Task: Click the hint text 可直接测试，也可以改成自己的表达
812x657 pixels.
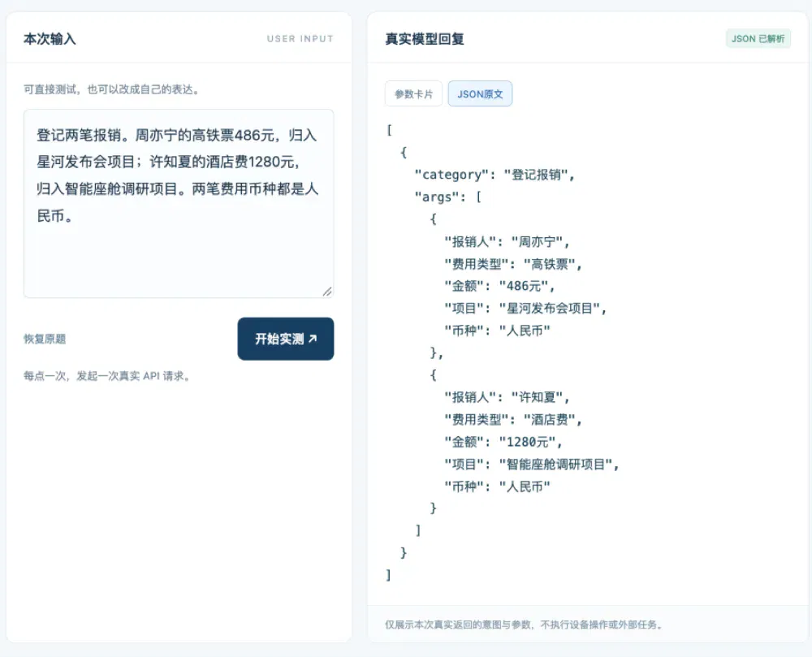Action: tap(111, 89)
